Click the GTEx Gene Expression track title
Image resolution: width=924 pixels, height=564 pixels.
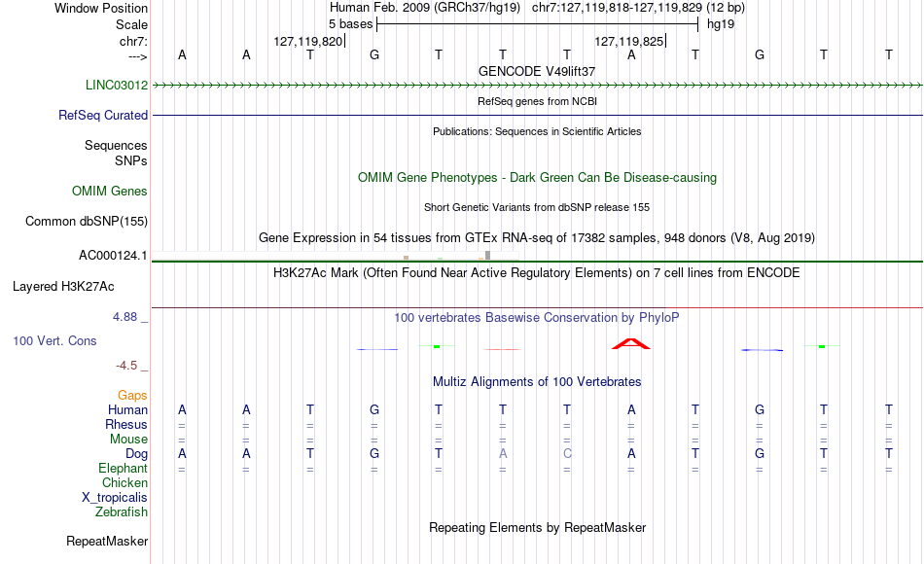coord(537,237)
